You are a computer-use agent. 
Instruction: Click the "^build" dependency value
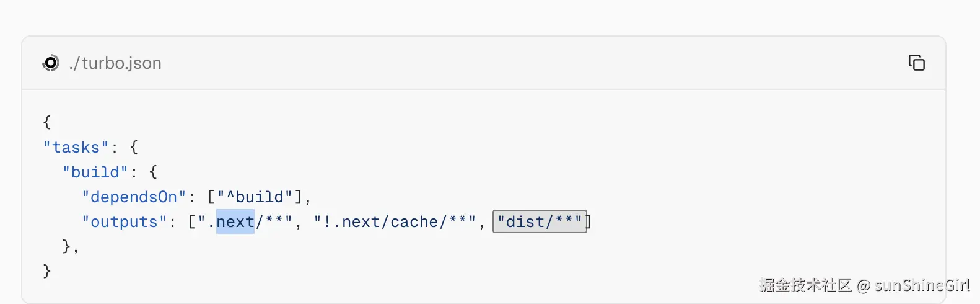pyautogui.click(x=255, y=197)
